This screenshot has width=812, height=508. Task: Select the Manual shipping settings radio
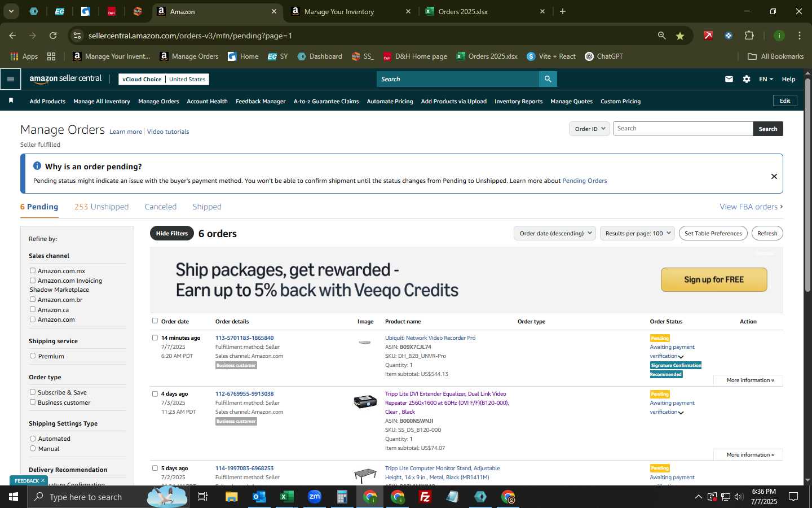(33, 448)
